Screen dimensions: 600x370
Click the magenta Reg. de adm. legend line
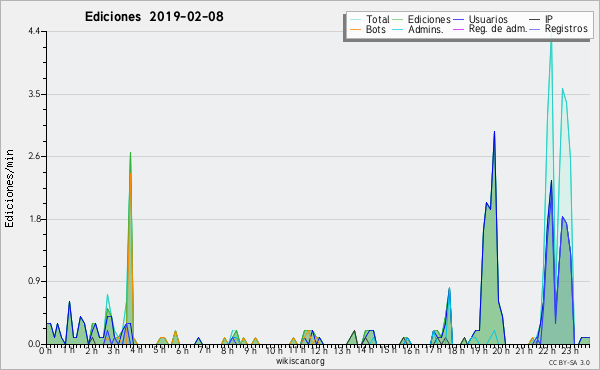coord(458,29)
